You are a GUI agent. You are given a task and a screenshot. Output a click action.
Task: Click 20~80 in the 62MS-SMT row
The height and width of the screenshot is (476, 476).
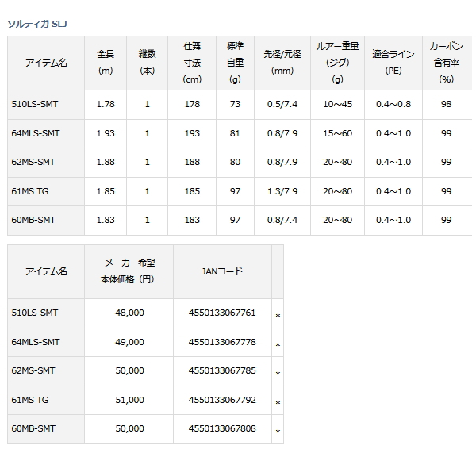click(x=337, y=162)
